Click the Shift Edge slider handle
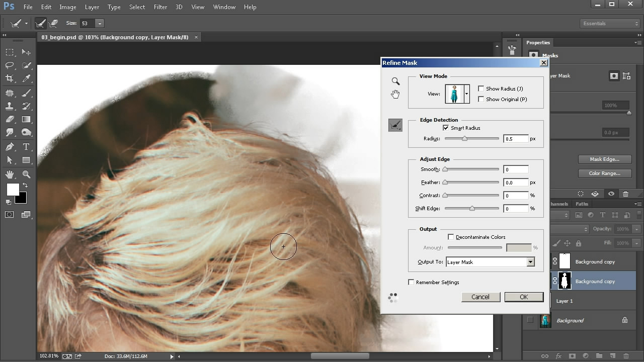Image resolution: width=644 pixels, height=362 pixels. [472, 208]
